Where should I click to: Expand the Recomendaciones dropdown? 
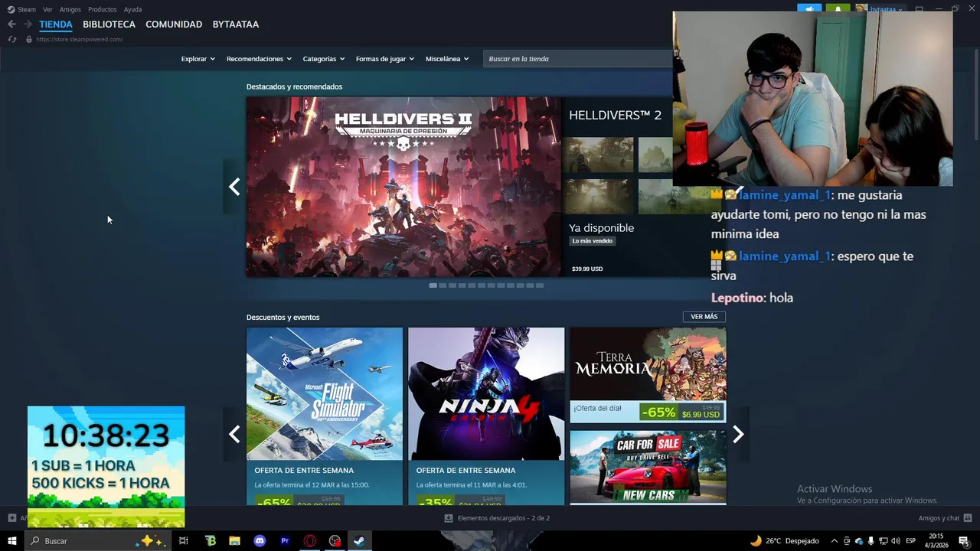click(x=259, y=59)
